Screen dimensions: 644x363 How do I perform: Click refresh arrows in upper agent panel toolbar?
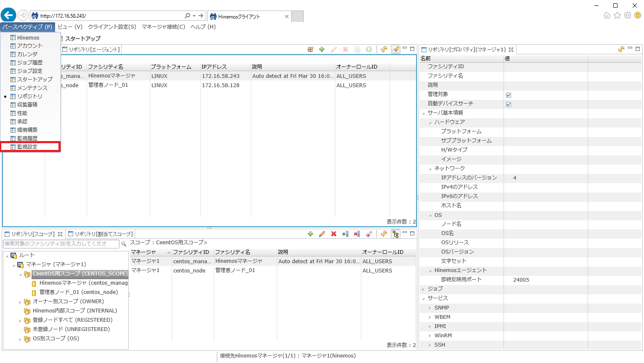click(384, 49)
